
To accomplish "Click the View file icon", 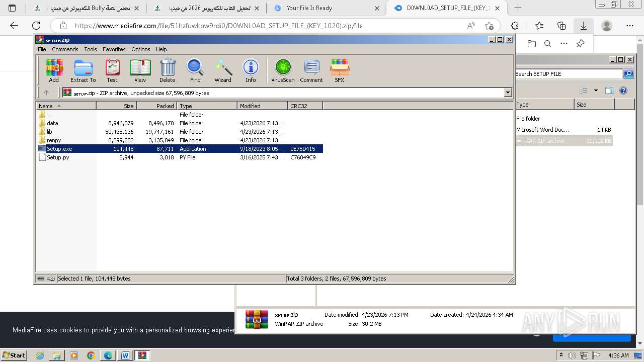I will tap(140, 70).
